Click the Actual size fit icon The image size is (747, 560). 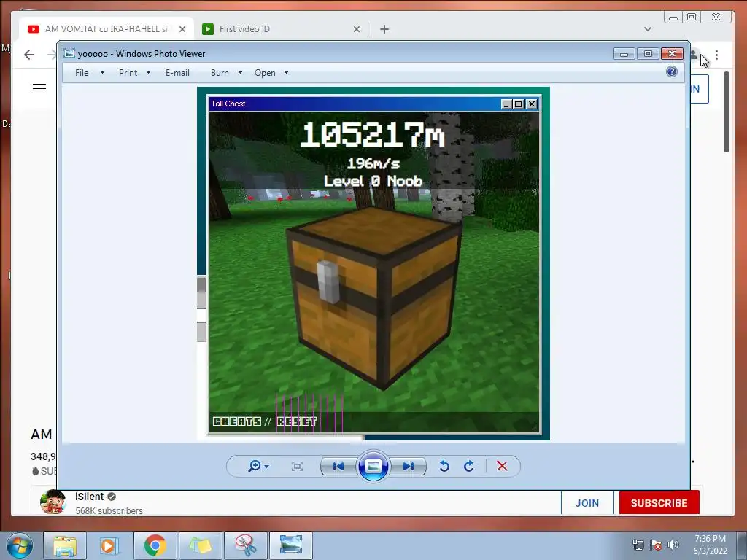pos(297,466)
